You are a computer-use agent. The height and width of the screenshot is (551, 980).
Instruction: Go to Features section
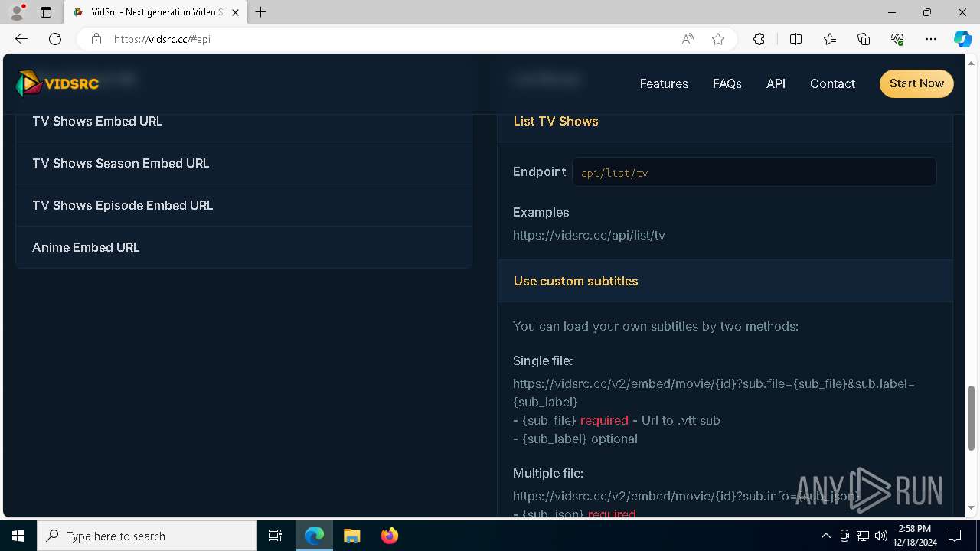[x=664, y=83]
